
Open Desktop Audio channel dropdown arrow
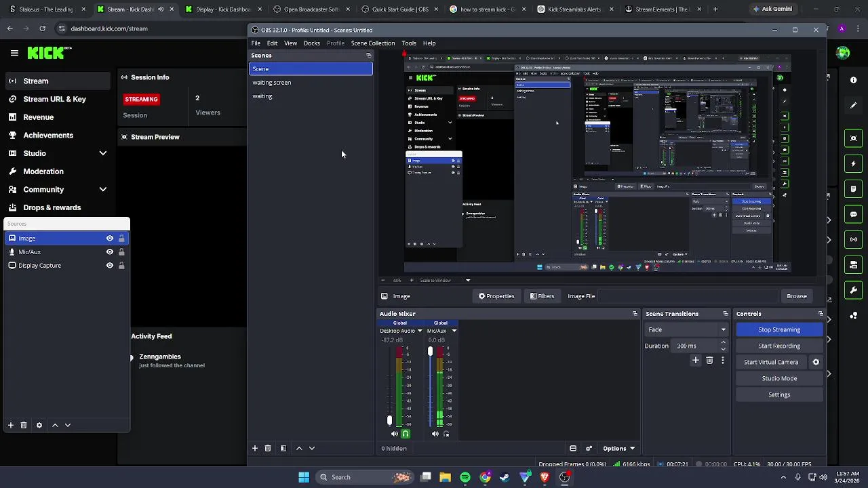tap(420, 331)
